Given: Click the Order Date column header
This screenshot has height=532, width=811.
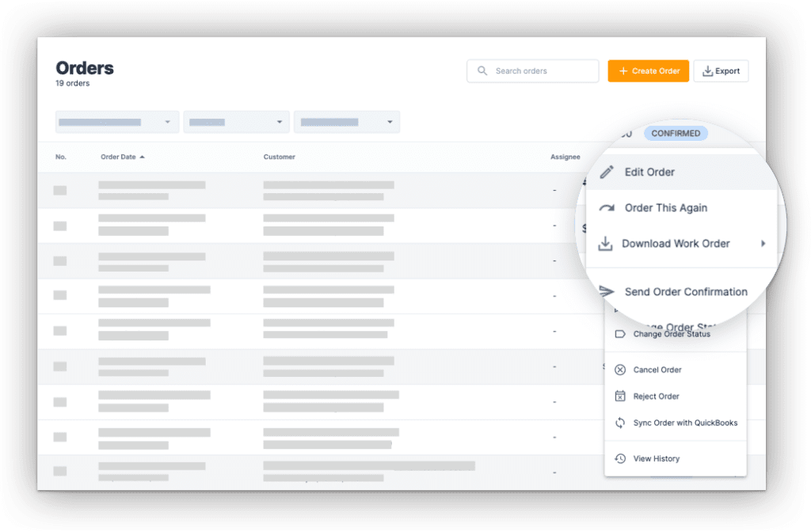Looking at the screenshot, I should pos(118,157).
